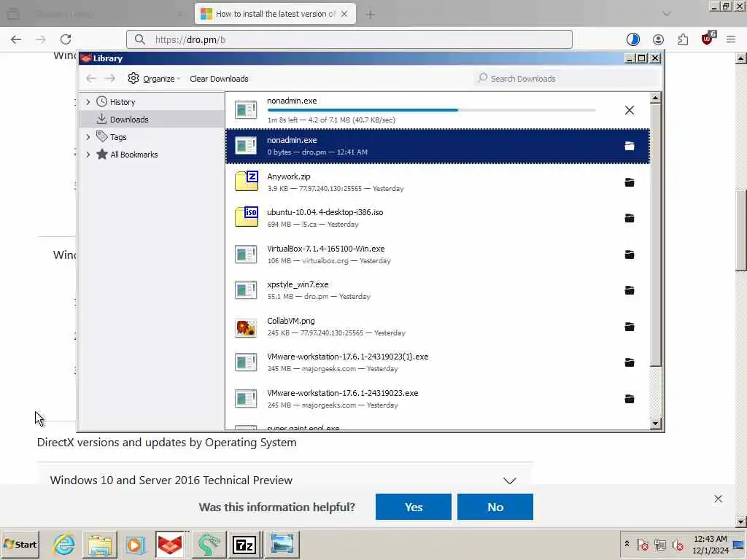Open folder for VMware-workstation-17.6.1-24319023(1).exe

[x=630, y=363]
